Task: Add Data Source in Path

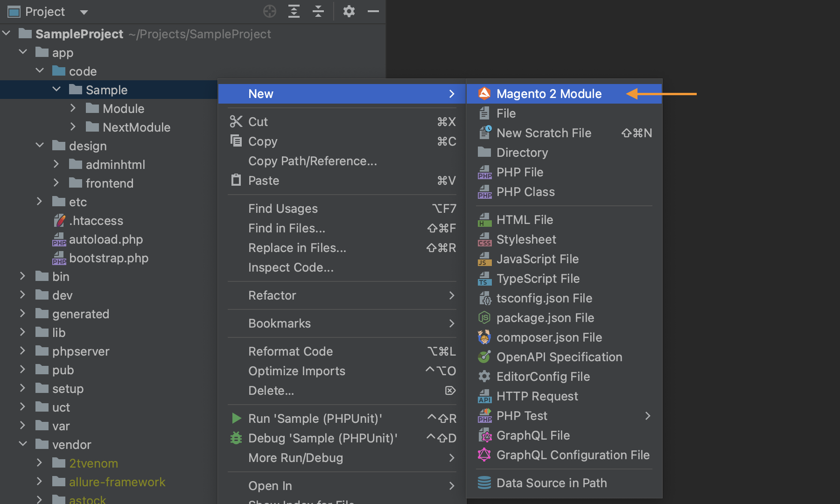Action: pyautogui.click(x=564, y=483)
